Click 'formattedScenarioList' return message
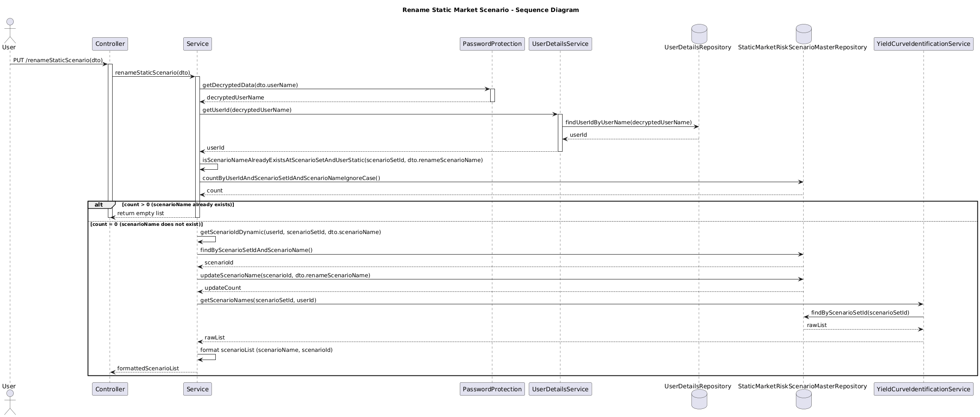 click(148, 369)
